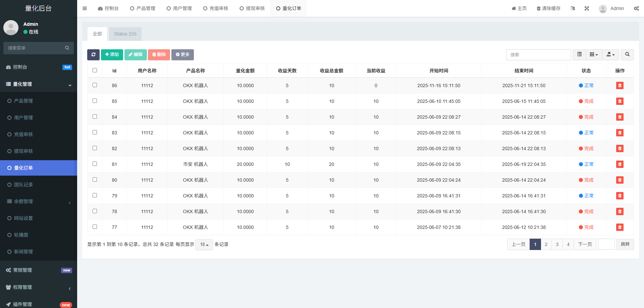Click the fullscreen toggle icon
644x308 pixels.
(x=587, y=8)
